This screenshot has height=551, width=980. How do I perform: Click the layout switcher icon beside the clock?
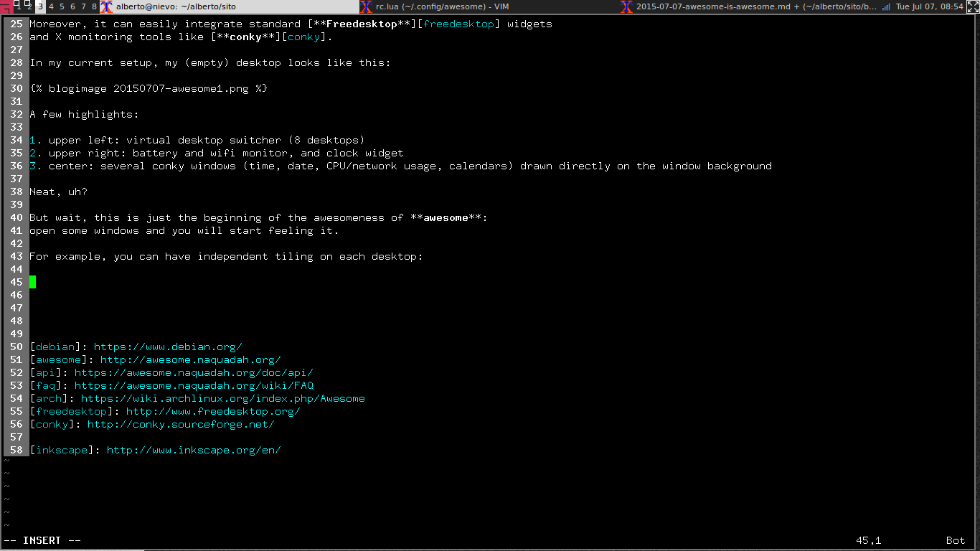pyautogui.click(x=972, y=6)
